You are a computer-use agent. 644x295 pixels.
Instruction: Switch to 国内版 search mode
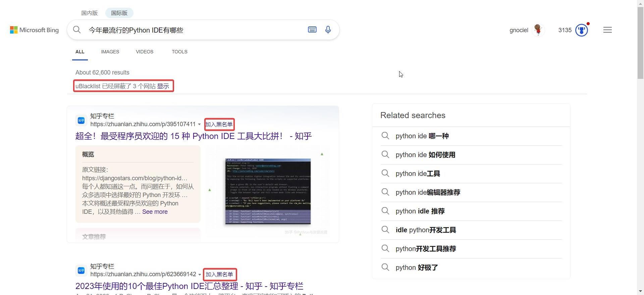tap(89, 13)
